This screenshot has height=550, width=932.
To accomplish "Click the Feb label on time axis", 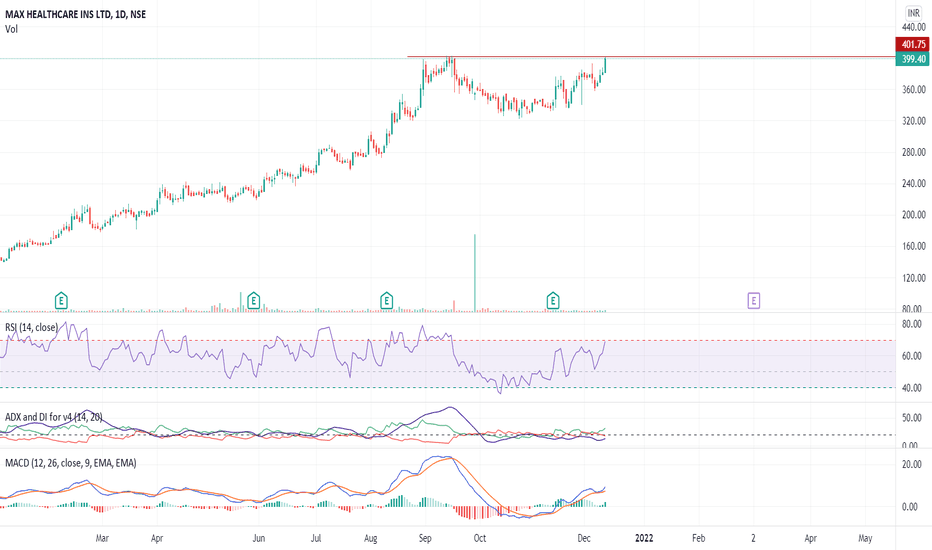I will point(698,538).
